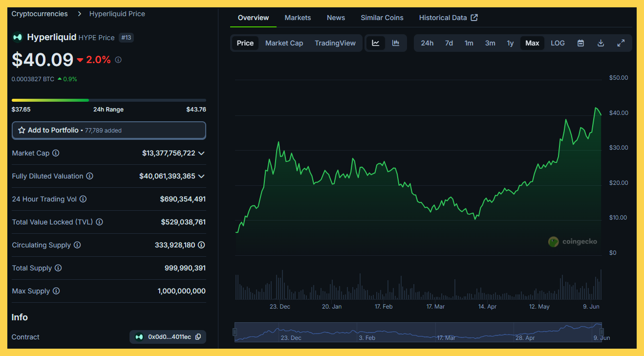Screen dimensions: 644x356
Task: Click info icon next to Market Cap
Action: tap(56, 153)
